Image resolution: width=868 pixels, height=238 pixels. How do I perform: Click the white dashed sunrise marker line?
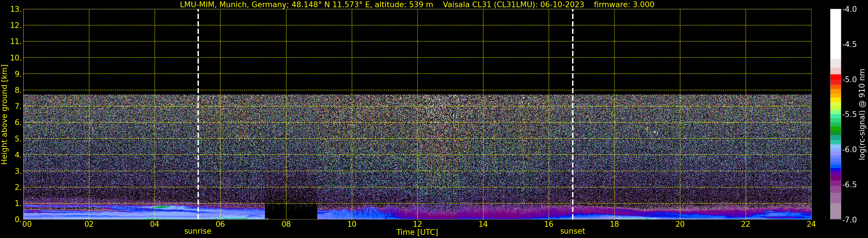(198, 115)
